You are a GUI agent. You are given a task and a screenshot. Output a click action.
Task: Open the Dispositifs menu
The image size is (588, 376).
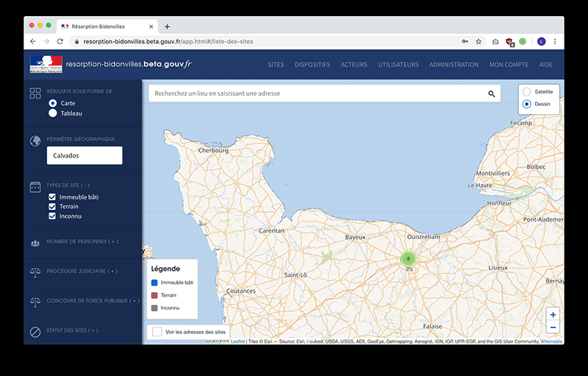point(312,65)
